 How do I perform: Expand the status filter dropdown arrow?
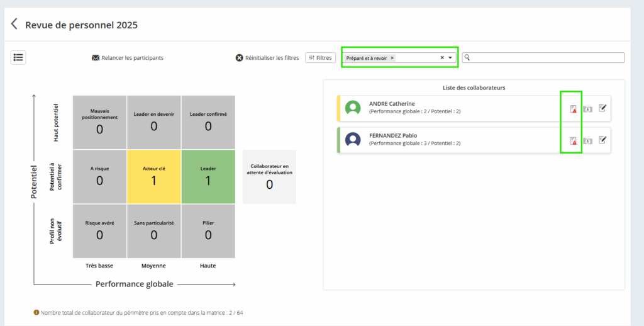(450, 58)
